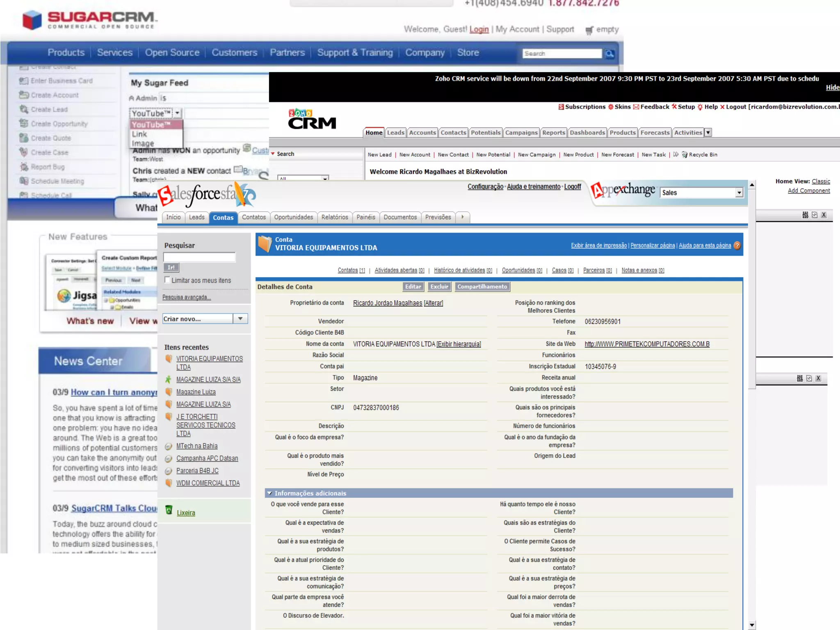Screen dimensions: 840x630
Task: Open the AppExchange Sales dropdown
Action: (739, 192)
